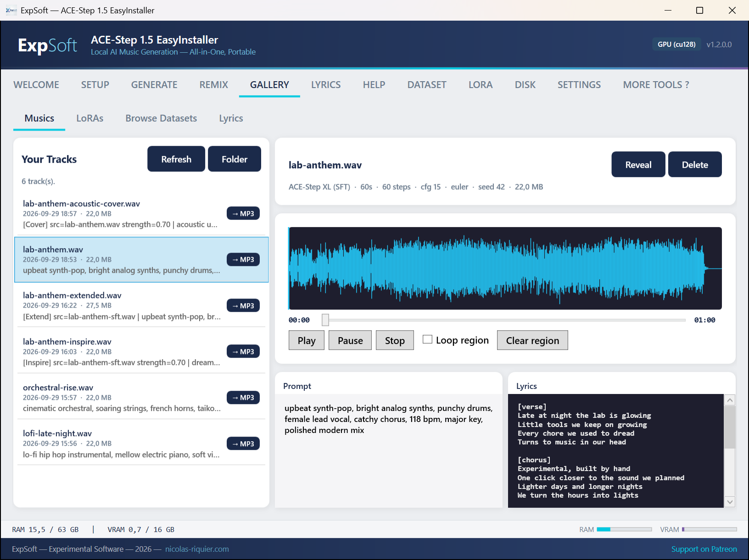
Task: Open the nicolas-riquier.com link
Action: pos(197,549)
